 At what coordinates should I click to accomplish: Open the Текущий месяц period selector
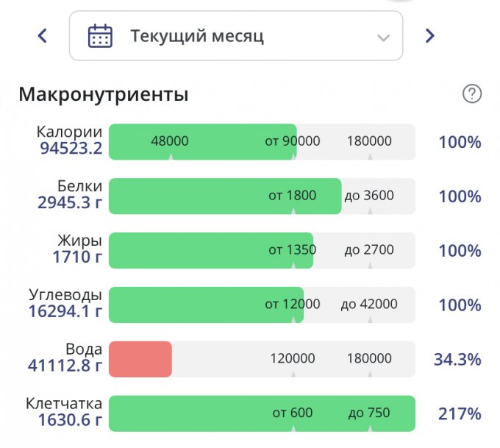pyautogui.click(x=235, y=35)
